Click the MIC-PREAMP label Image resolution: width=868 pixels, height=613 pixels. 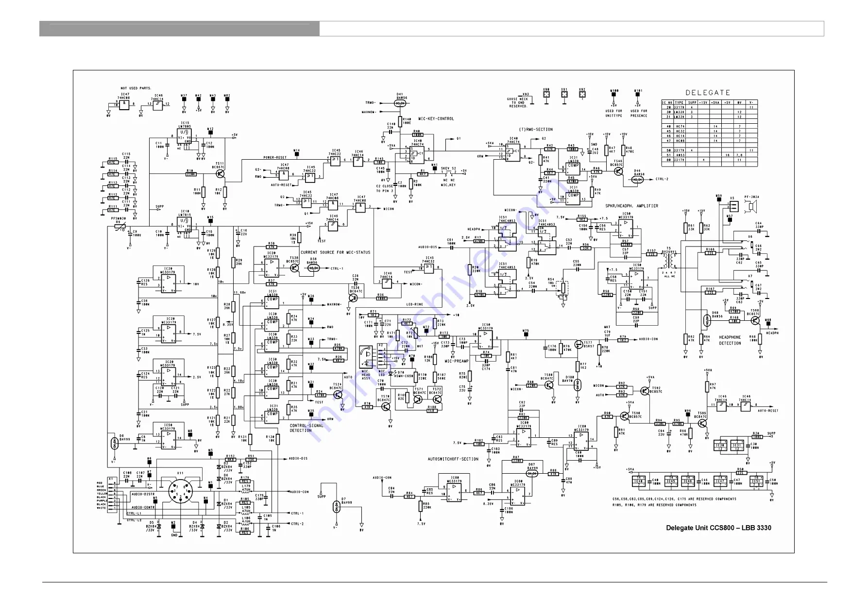pyautogui.click(x=457, y=361)
